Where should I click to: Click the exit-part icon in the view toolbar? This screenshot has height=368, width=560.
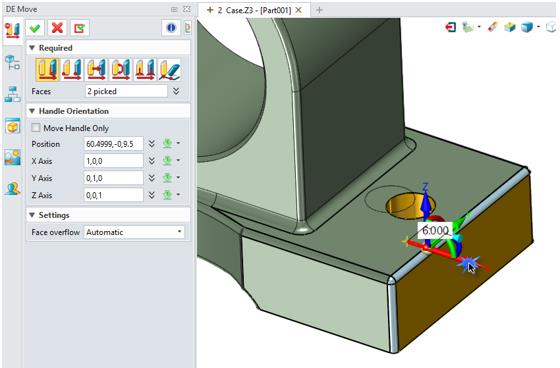(451, 27)
